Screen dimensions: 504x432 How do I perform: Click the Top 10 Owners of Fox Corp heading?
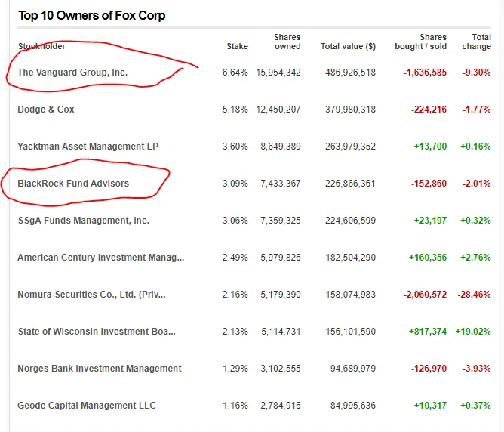pyautogui.click(x=92, y=15)
